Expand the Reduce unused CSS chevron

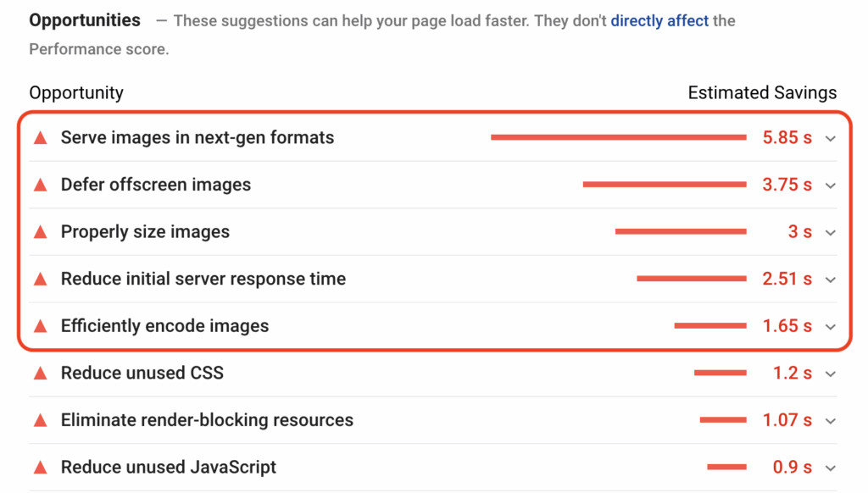(830, 374)
